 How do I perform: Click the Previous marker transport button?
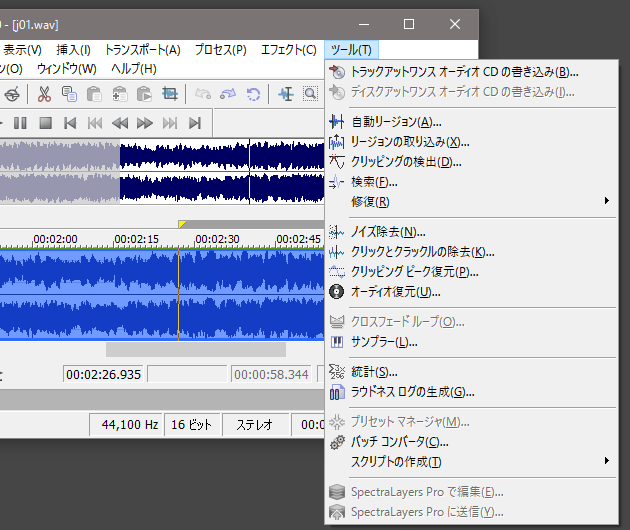[95, 123]
